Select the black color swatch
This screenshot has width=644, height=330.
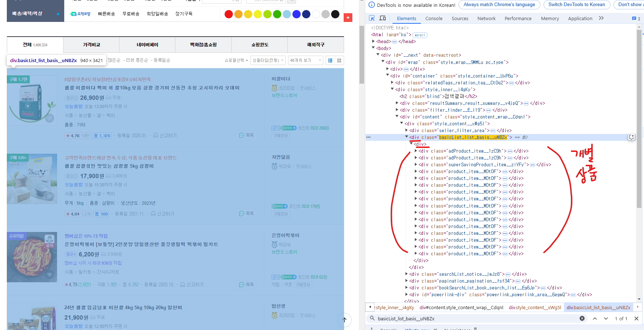pyautogui.click(x=335, y=14)
